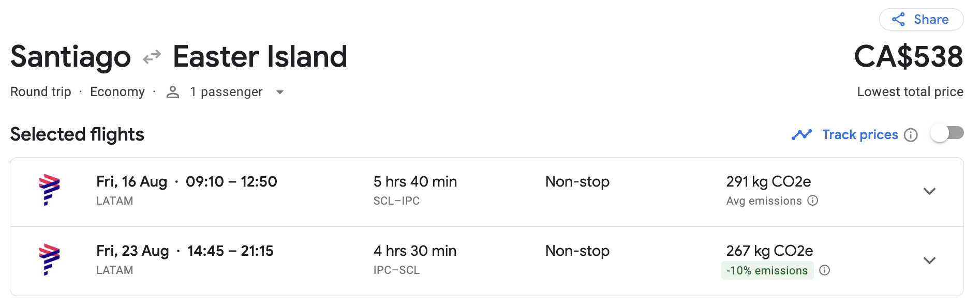Expand the 23 Aug return flight details
This screenshot has height=308, width=980.
tap(929, 260)
